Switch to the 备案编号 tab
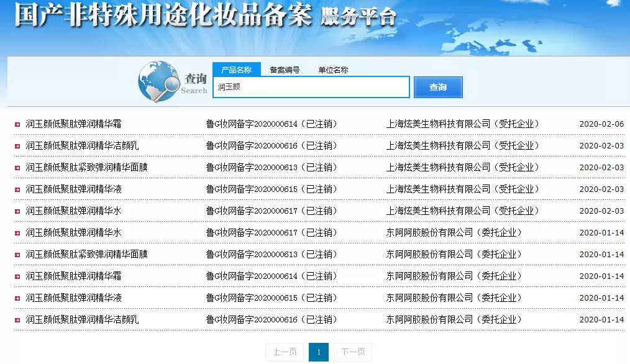Image resolution: width=630 pixels, height=364 pixels. [x=285, y=70]
